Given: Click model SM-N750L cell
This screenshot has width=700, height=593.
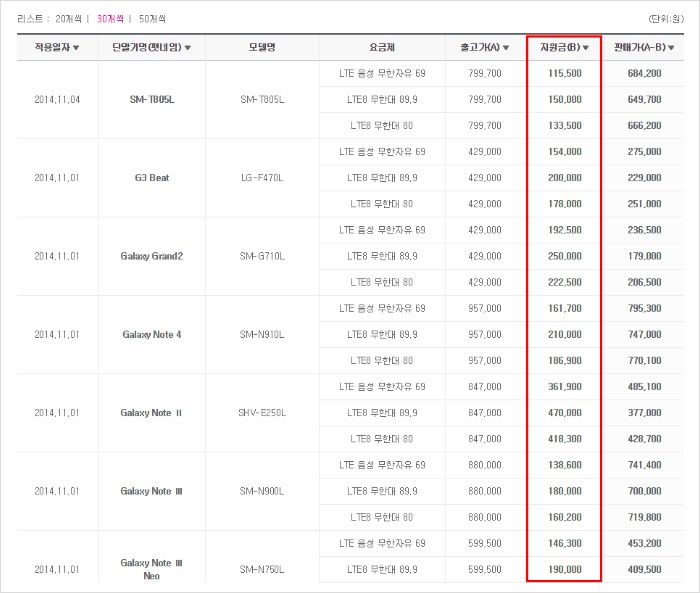Looking at the screenshot, I should 262,569.
